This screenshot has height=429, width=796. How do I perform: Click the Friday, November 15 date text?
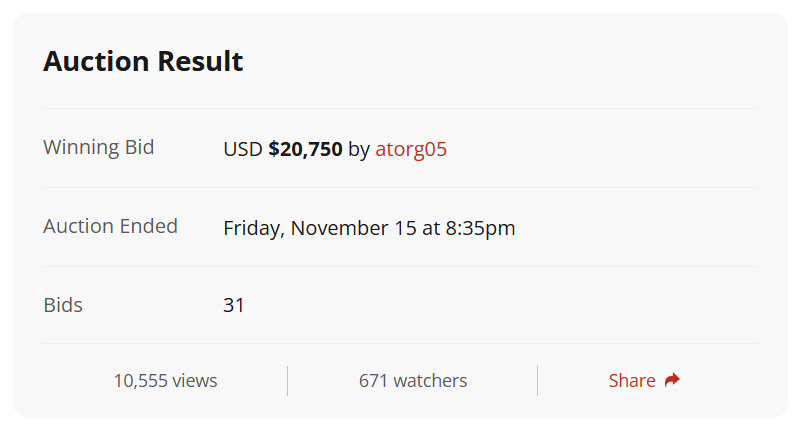(320, 228)
